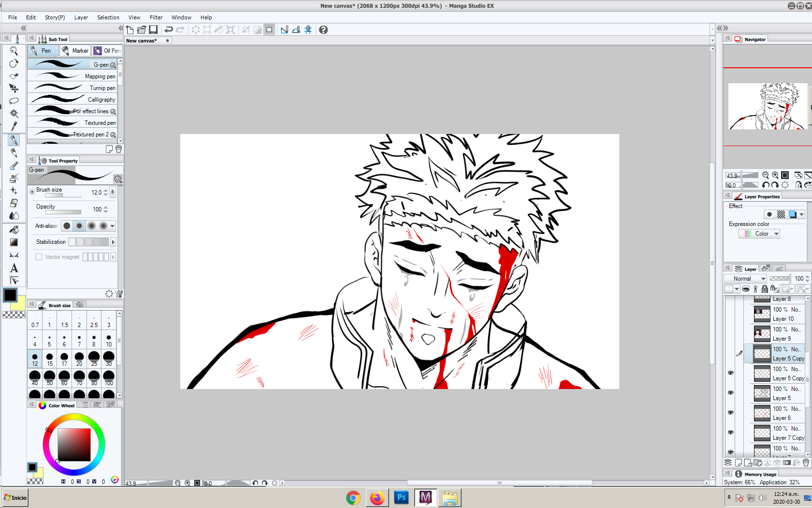
Task: Open the Expression color dropdown
Action: pyautogui.click(x=759, y=234)
